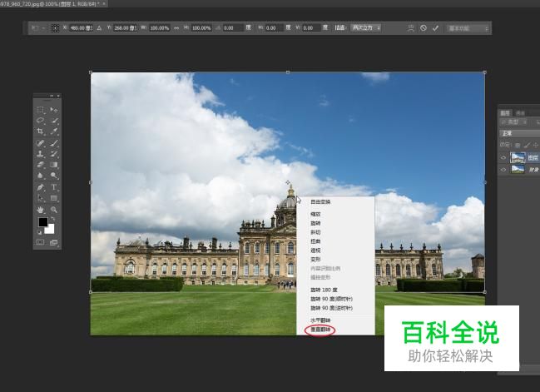The height and width of the screenshot is (392, 540).
Task: Click the width percentage input field
Action: (160, 28)
